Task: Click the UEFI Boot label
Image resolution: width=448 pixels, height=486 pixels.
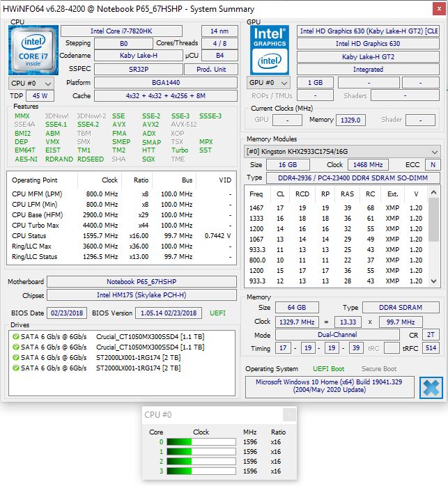Action: tap(329, 369)
